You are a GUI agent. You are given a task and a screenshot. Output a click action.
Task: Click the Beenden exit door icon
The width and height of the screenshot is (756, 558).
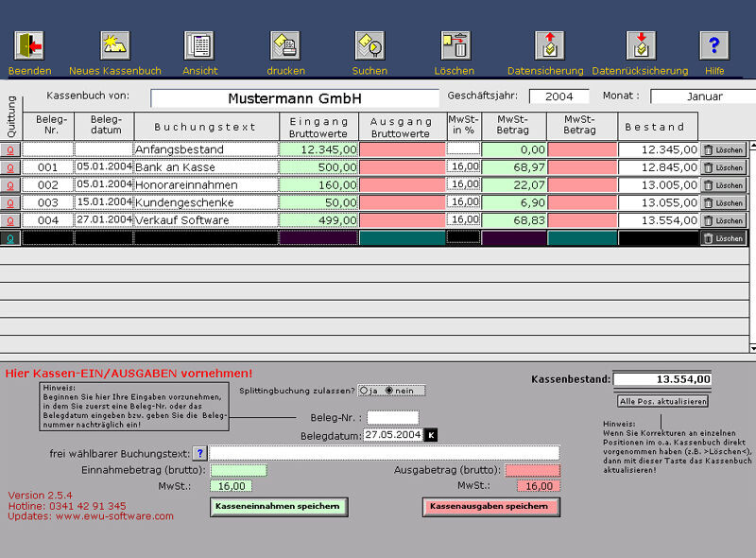[x=29, y=45]
